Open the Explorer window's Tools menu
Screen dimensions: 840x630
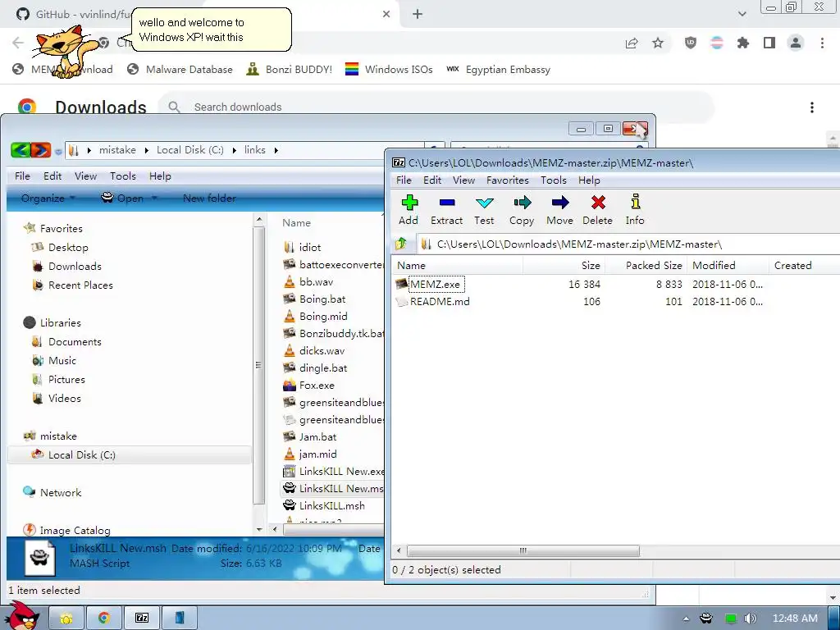pyautogui.click(x=123, y=176)
